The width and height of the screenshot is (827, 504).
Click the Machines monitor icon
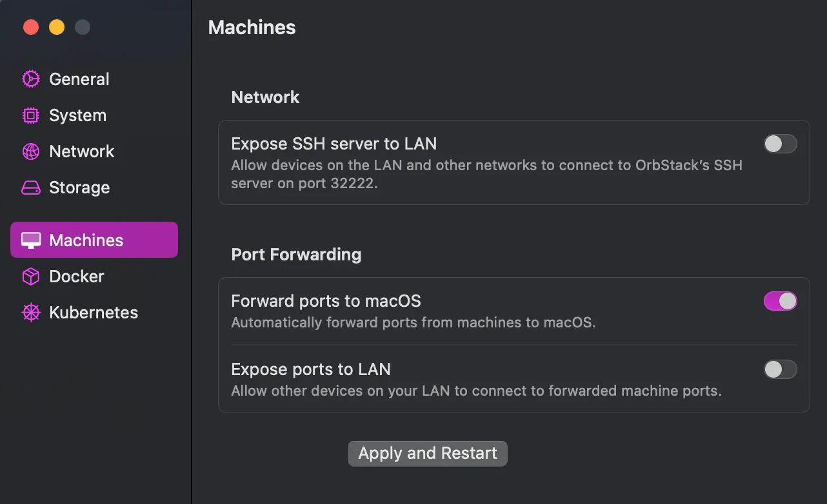tap(31, 240)
